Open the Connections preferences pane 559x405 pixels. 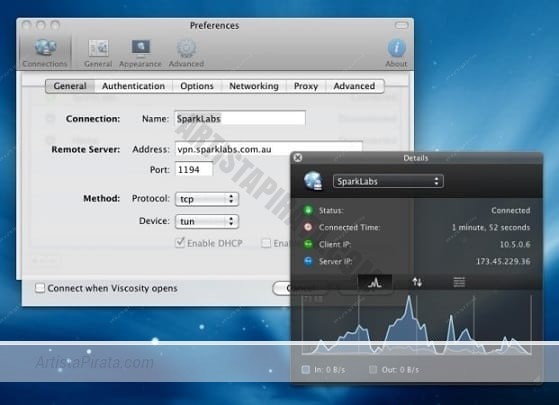pos(45,53)
